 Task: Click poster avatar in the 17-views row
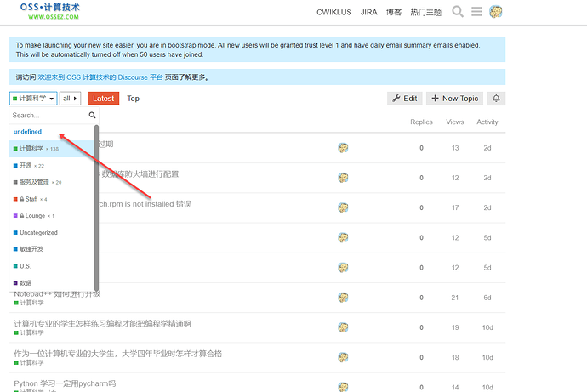pos(343,207)
